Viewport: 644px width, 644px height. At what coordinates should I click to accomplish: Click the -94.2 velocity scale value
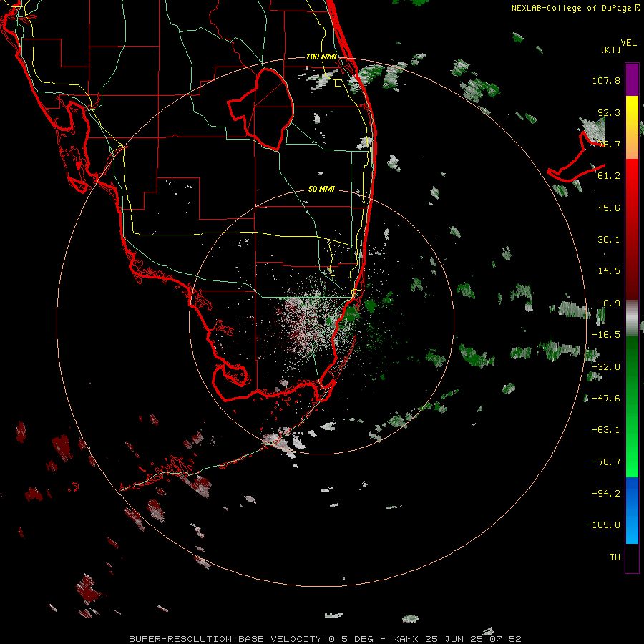[606, 494]
